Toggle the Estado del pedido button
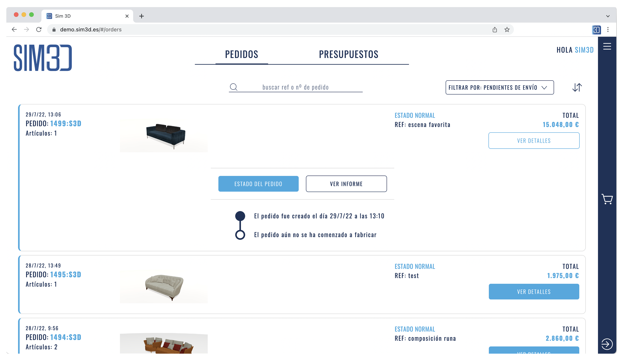 click(258, 184)
